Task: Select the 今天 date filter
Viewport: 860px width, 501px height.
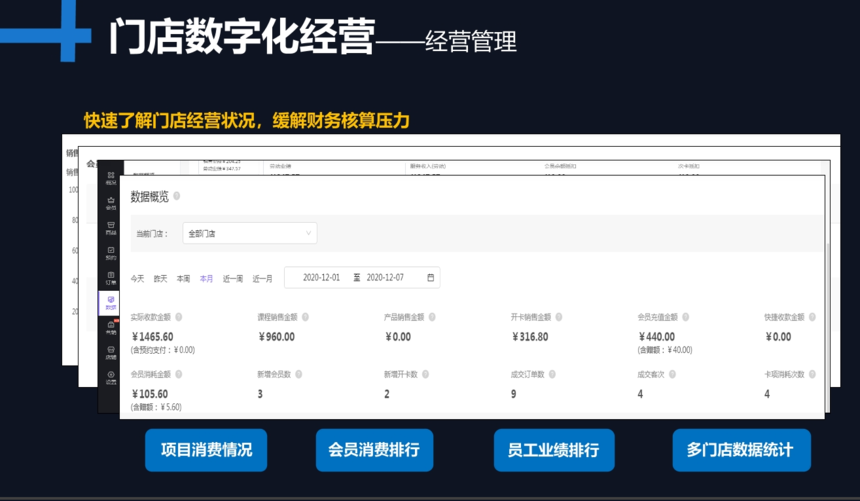Action: click(x=137, y=279)
